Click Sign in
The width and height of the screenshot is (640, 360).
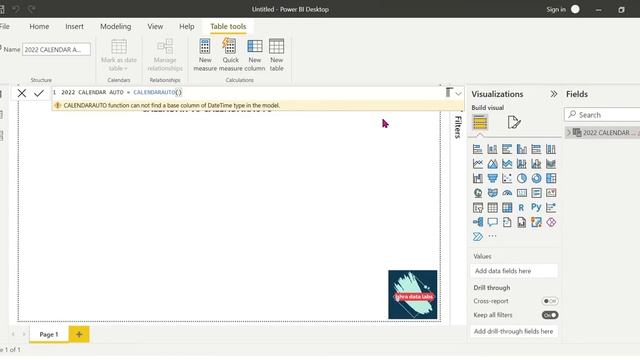tap(556, 9)
